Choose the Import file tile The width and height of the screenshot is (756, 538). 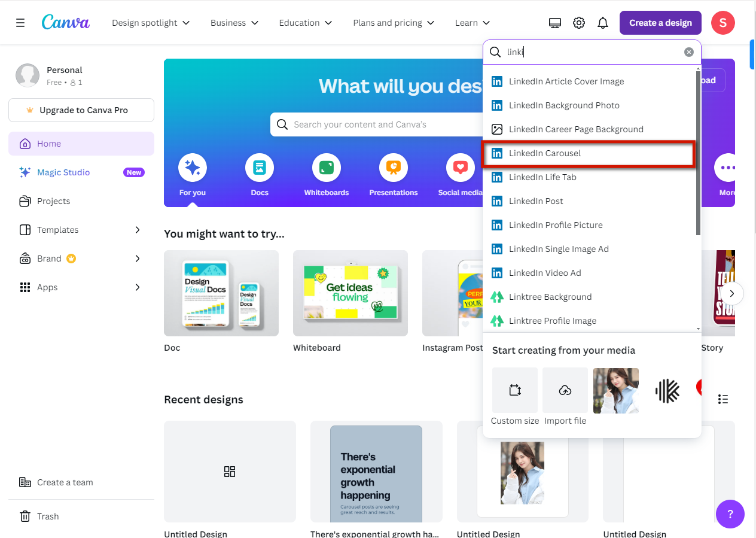[x=565, y=390]
